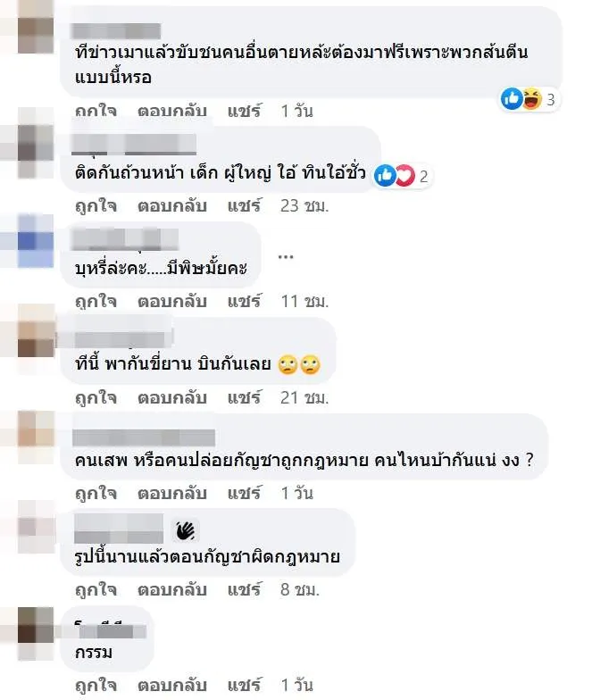
Task: Share the กรรม comment
Action: [244, 685]
